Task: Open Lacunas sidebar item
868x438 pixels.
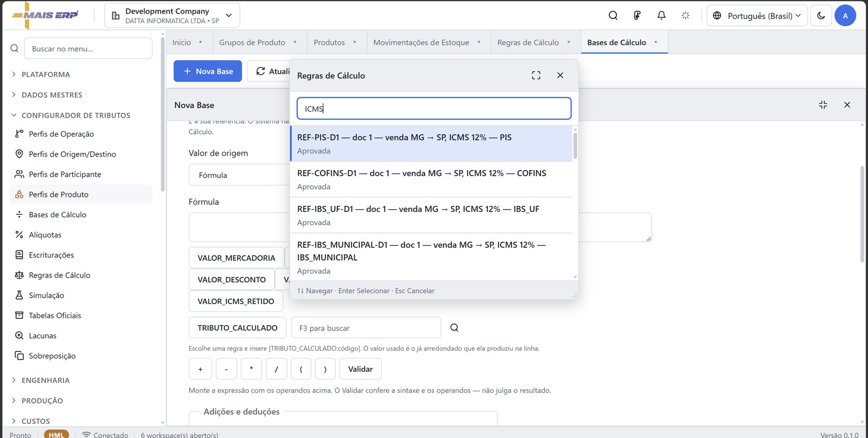Action: [x=81, y=336]
